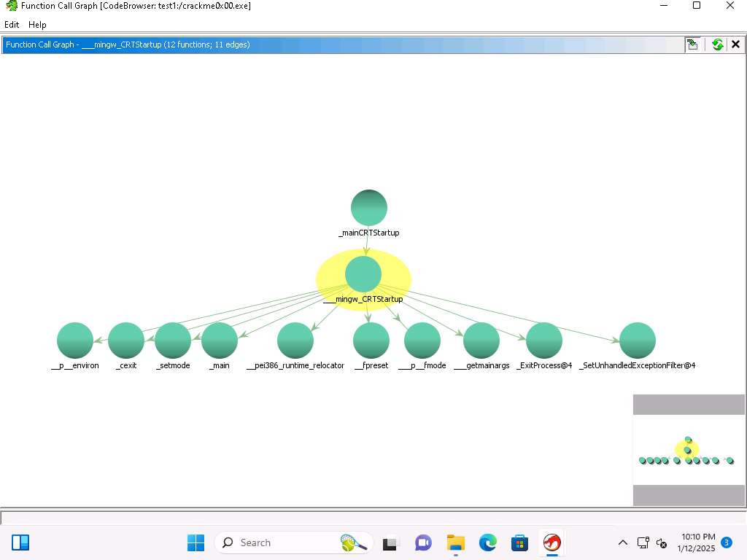Open the Help menu
The image size is (747, 560).
click(x=37, y=25)
